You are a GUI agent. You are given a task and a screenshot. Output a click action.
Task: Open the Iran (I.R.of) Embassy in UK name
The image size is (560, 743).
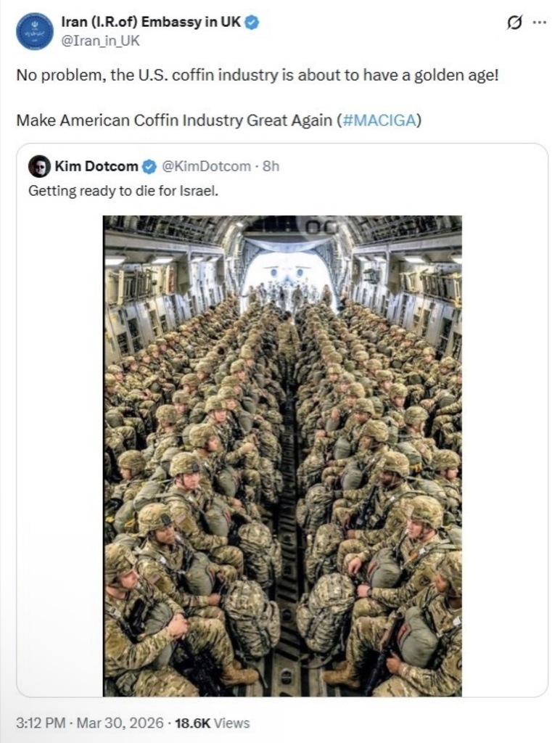tap(151, 22)
